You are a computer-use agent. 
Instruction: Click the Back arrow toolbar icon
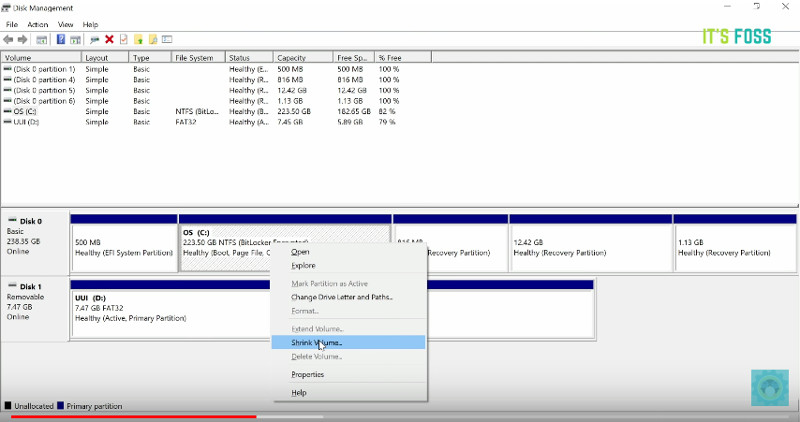point(8,40)
